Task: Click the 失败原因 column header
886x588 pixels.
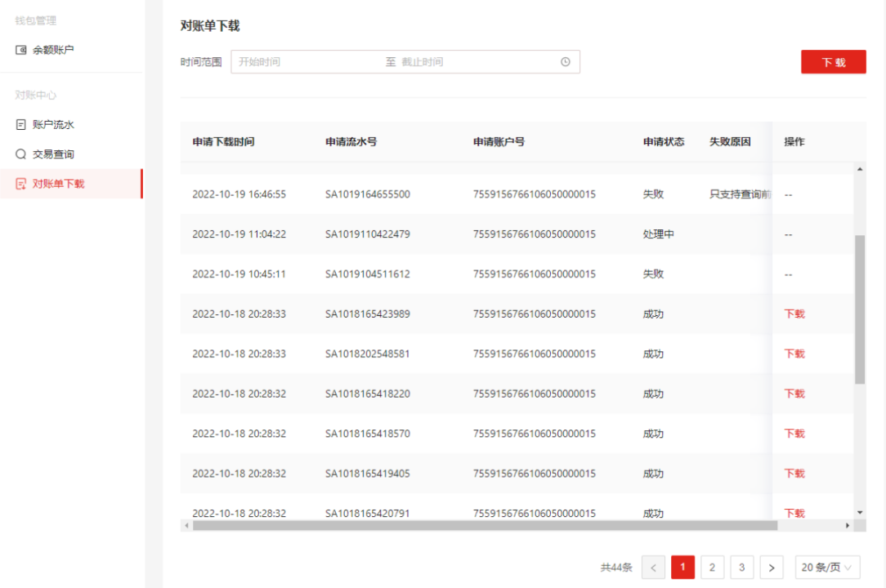Action: (x=730, y=141)
